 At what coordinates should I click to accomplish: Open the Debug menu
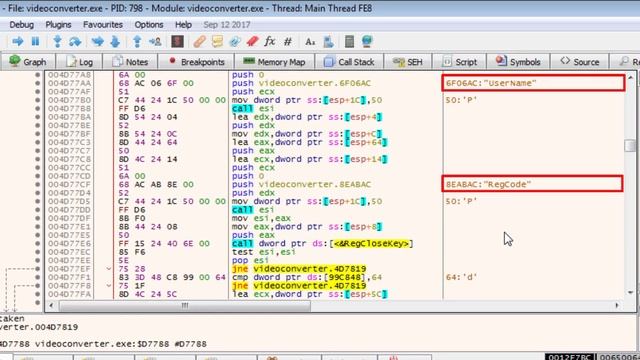[x=22, y=25]
